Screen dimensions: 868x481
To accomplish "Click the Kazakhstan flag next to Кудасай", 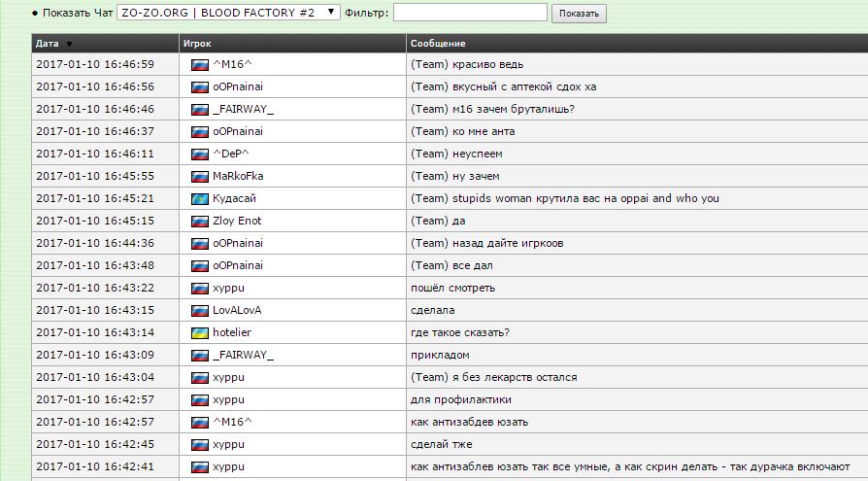I will [200, 198].
